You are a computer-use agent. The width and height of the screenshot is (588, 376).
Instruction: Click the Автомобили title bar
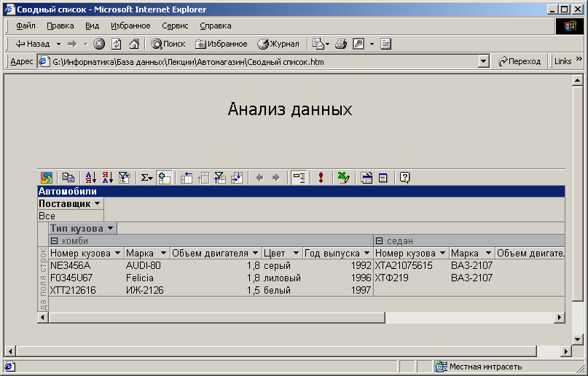[x=301, y=191]
